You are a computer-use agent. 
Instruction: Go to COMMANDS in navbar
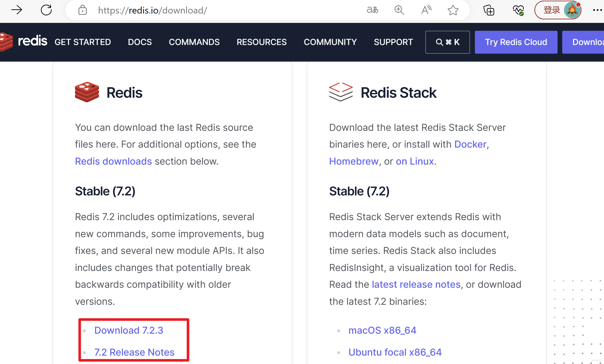point(194,42)
